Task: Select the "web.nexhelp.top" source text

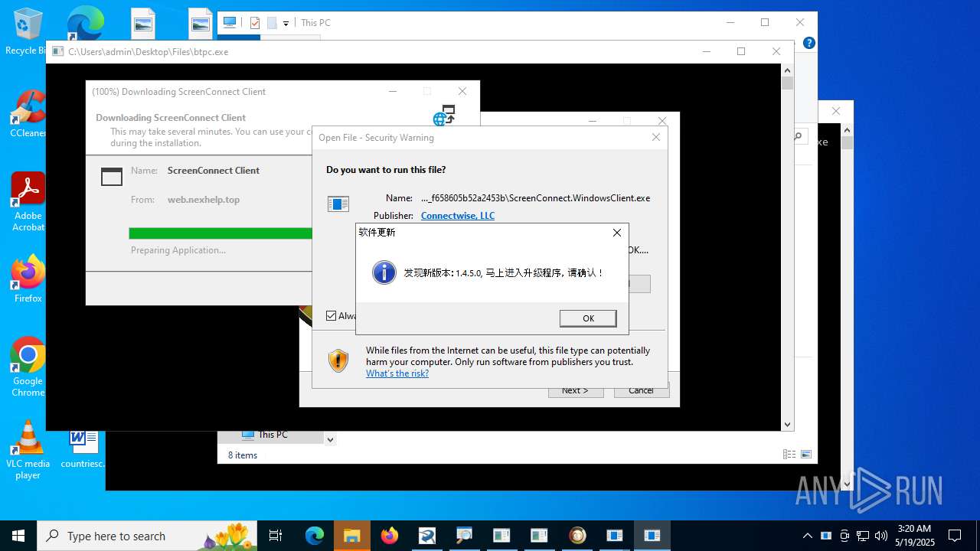Action: click(204, 200)
